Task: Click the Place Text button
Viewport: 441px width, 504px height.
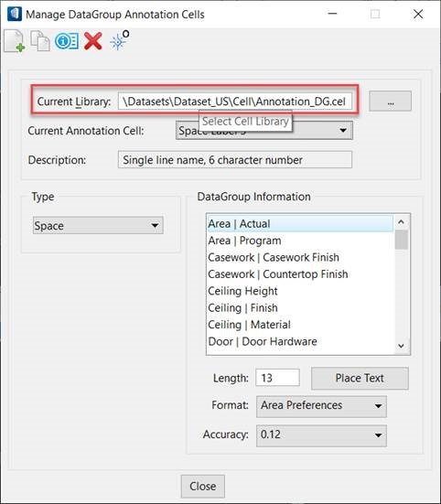Action: click(360, 379)
